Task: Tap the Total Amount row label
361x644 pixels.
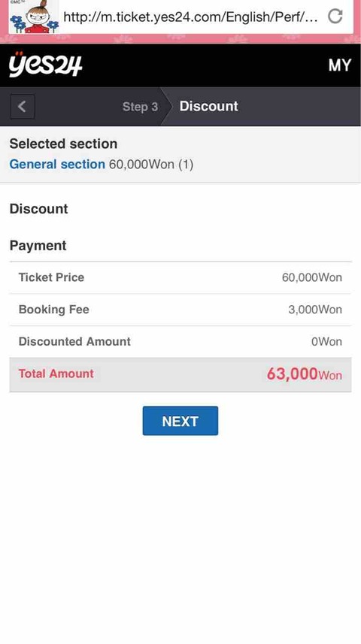Action: point(56,373)
